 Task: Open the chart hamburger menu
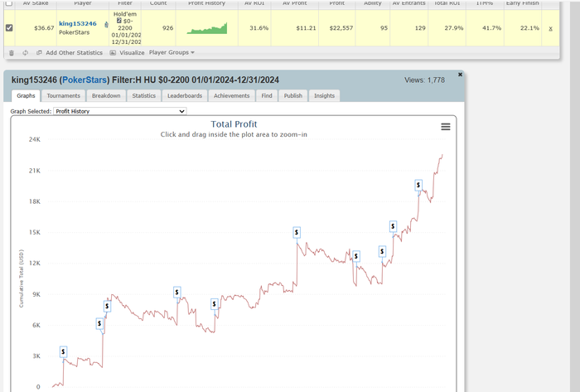446,127
